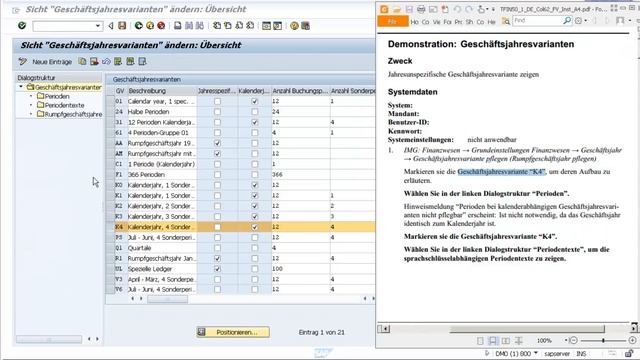Open the He (Help) tab in PDF viewer
This screenshot has height=360, width=640.
491,22
